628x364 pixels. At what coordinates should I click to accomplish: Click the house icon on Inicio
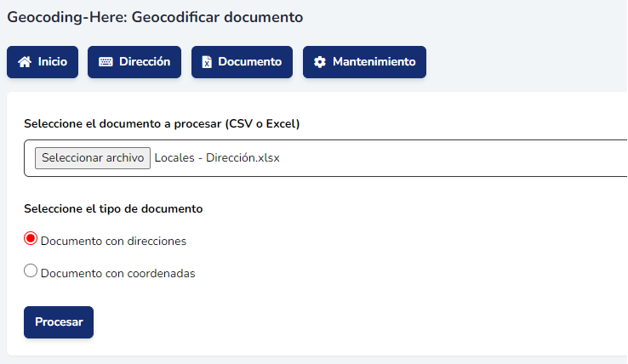[25, 62]
